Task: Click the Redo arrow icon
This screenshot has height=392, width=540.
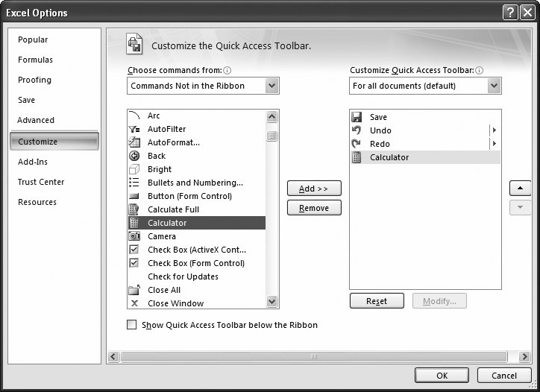Action: [357, 144]
